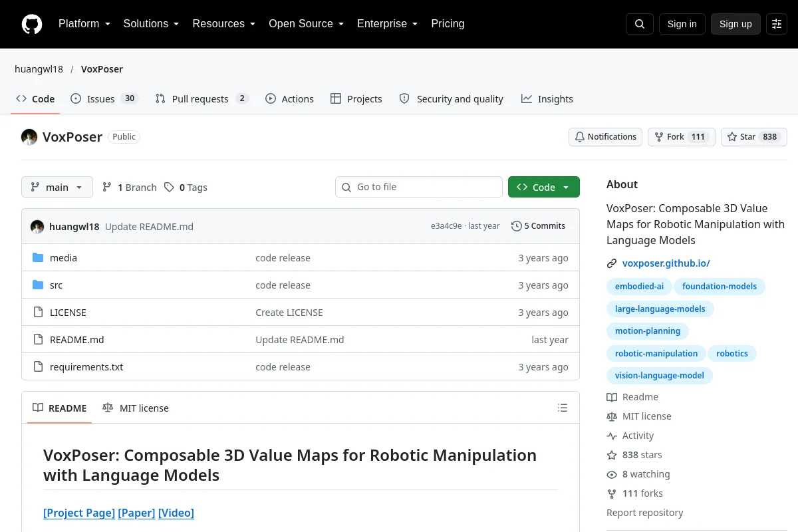The height and width of the screenshot is (532, 798).
Task: Select the embodied-ai topic tag
Action: (x=639, y=287)
